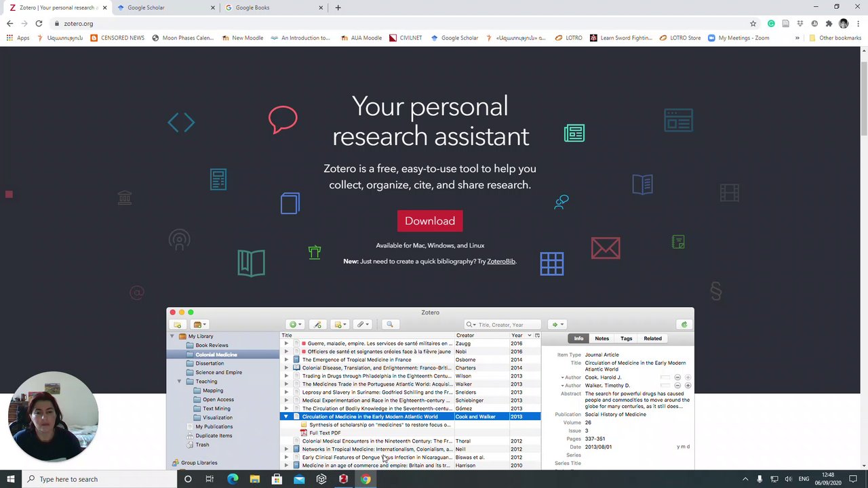Open a new browser tab with plus
868x488 pixels.
(x=338, y=7)
